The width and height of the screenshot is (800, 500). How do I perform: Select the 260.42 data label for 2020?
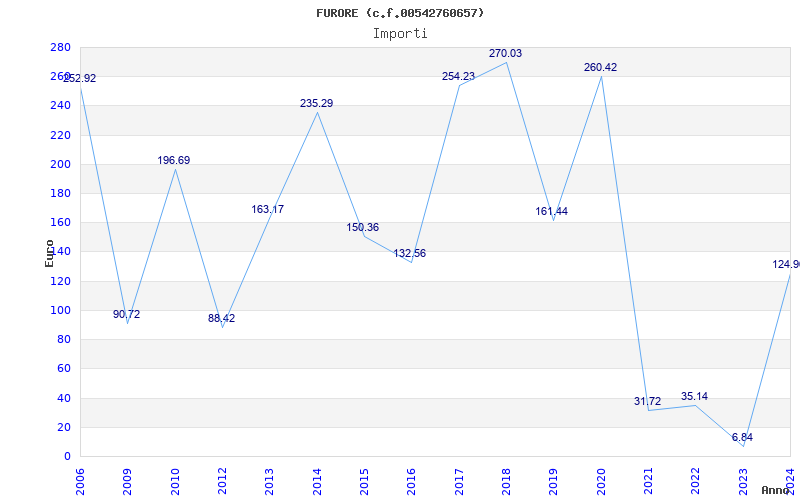point(601,67)
